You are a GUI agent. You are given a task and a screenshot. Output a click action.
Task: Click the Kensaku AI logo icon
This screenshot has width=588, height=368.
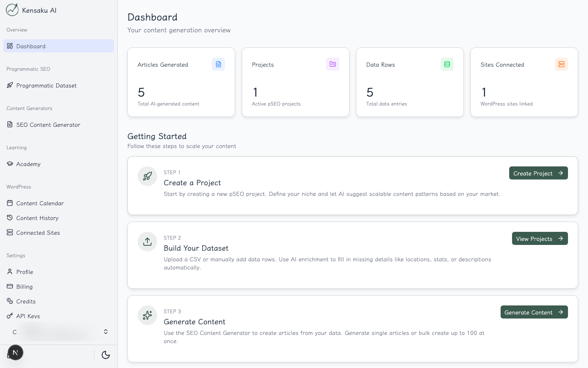[12, 10]
